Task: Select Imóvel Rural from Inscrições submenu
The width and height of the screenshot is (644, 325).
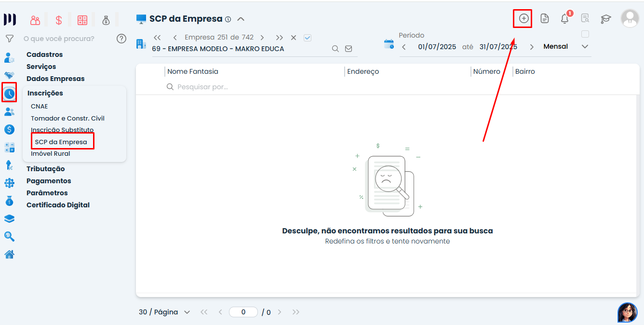Action: [x=51, y=153]
